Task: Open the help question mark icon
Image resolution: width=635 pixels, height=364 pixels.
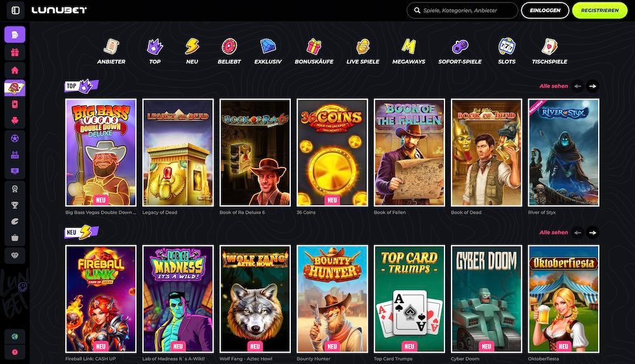Action: pos(15,353)
